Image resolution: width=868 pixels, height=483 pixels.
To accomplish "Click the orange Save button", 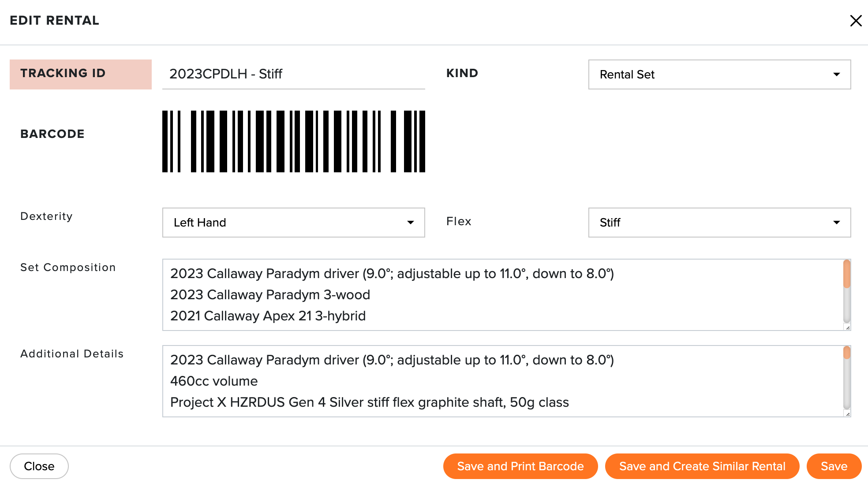I will pos(834,466).
